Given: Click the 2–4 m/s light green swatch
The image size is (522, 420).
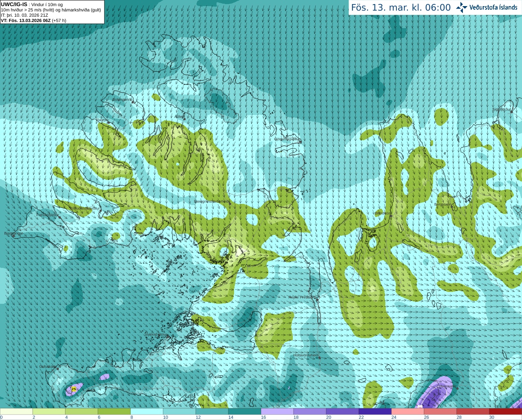Looking at the screenshot, I should pyautogui.click(x=49, y=411).
